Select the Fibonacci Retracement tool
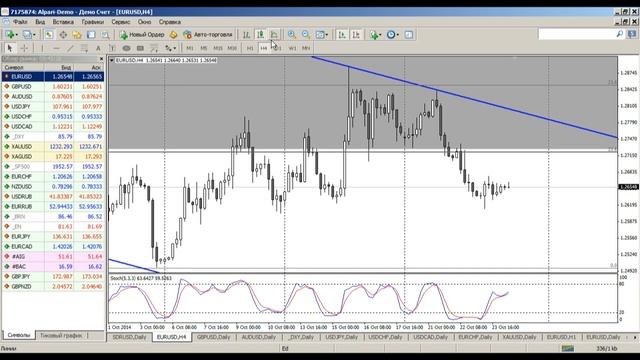The image size is (640, 360). 154,48
